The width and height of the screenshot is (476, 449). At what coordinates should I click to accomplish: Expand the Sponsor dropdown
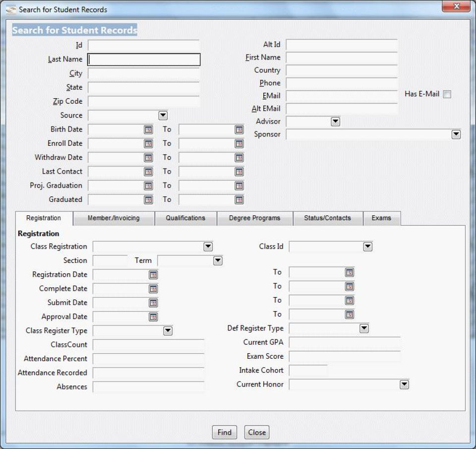(456, 134)
